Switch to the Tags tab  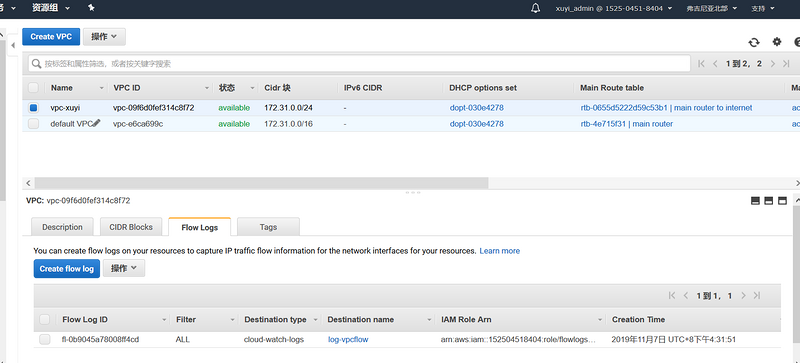pyautogui.click(x=268, y=227)
